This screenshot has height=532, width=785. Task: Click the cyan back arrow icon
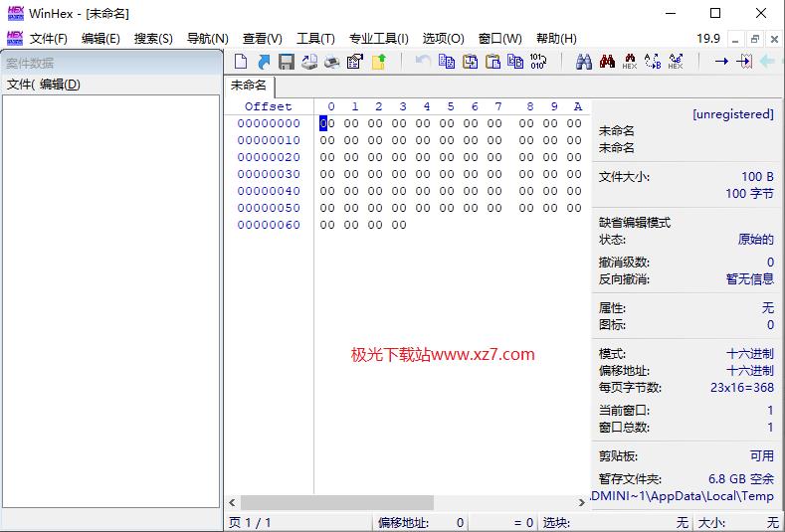(767, 62)
